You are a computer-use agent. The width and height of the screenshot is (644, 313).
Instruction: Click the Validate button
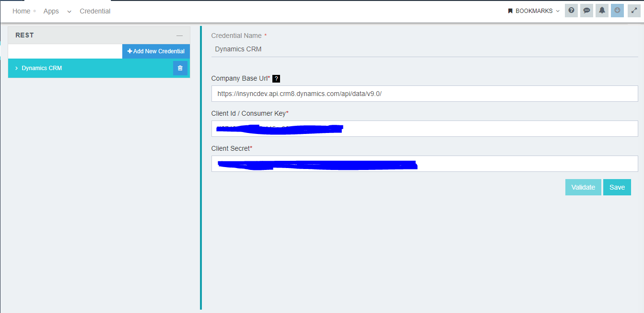(583, 187)
